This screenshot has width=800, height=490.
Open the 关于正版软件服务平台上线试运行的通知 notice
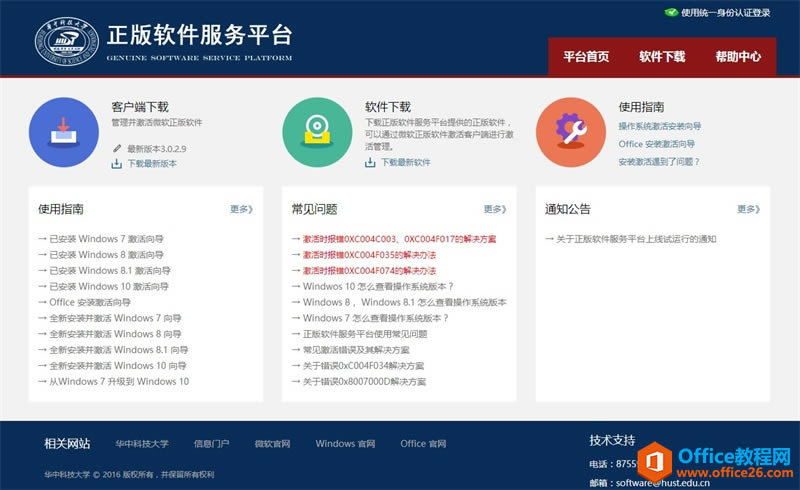coord(636,239)
